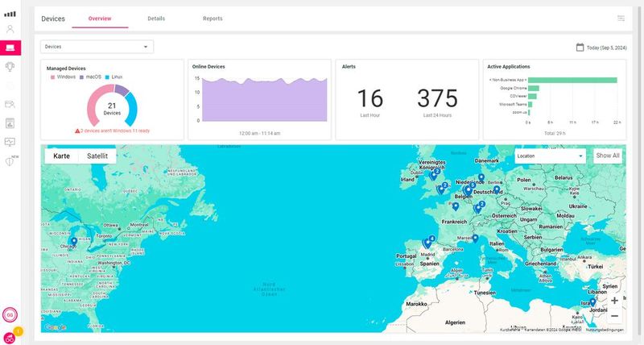Open the report chart icon in sidebar
This screenshot has height=345, width=644.
click(10, 123)
